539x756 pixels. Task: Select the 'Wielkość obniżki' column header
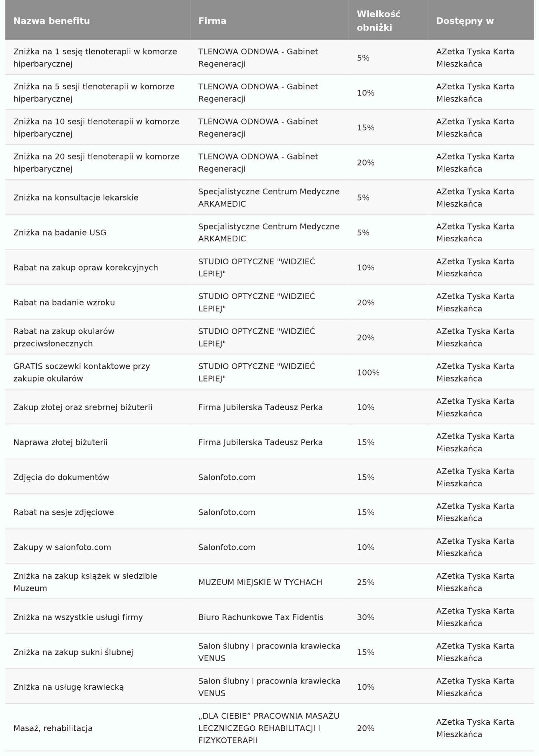(x=378, y=21)
